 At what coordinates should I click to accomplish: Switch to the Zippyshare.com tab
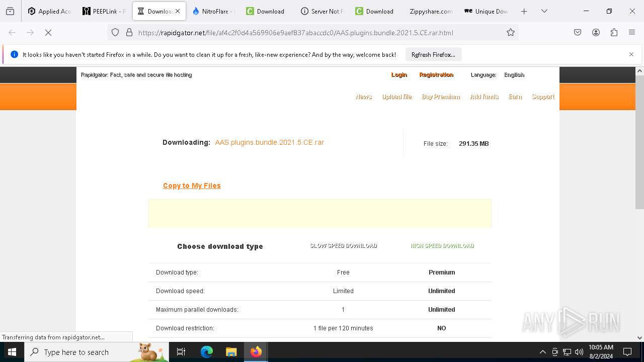(x=431, y=11)
